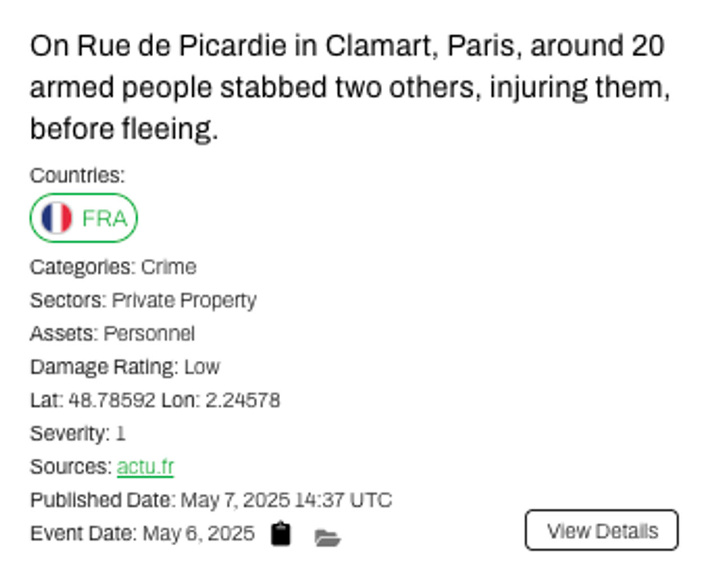
Task: Click the Crime category value
Action: pos(168,267)
